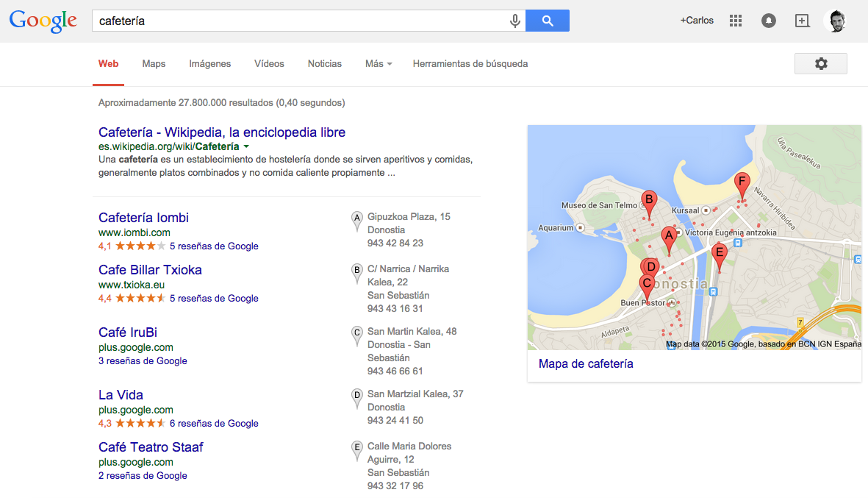Click pin C beside San Martin Kalea
The image size is (868, 498).
(x=357, y=335)
